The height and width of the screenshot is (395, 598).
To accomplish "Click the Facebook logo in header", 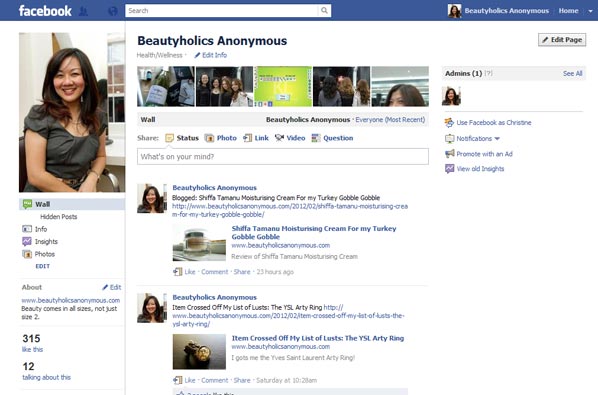I will [x=45, y=11].
